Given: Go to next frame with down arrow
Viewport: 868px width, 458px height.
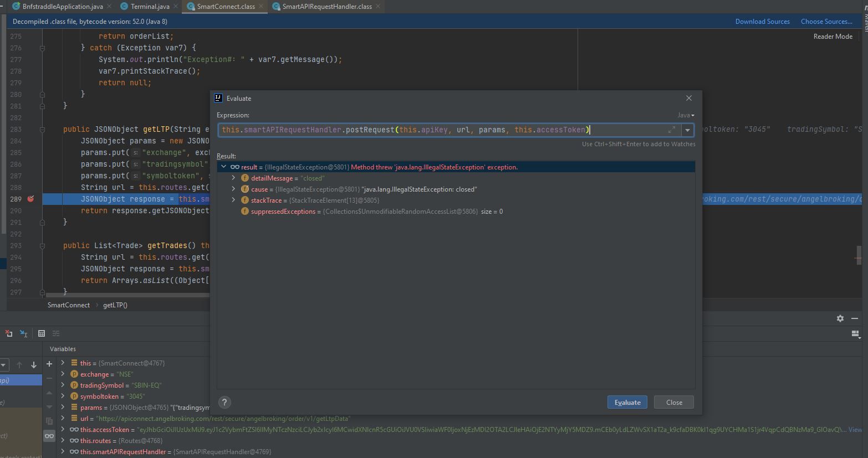Looking at the screenshot, I should click(x=34, y=365).
